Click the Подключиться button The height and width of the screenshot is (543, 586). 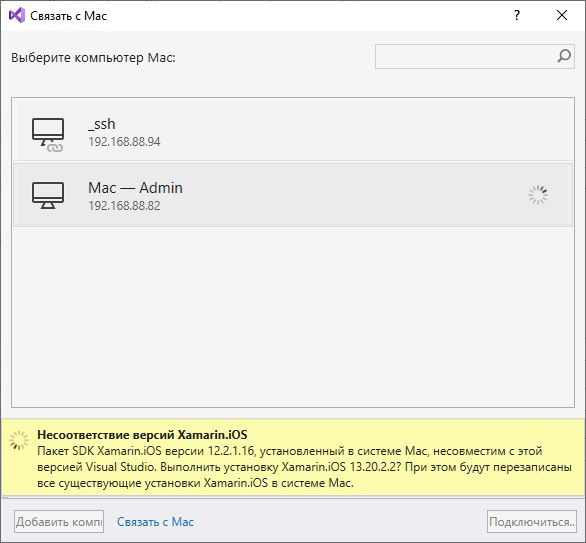click(532, 522)
